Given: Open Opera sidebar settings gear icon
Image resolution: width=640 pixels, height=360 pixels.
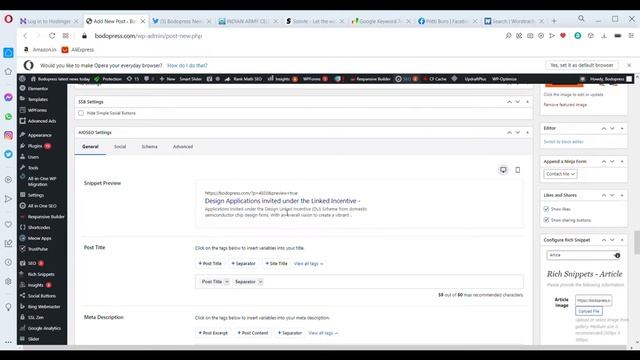Looking at the screenshot, I should click(8, 282).
